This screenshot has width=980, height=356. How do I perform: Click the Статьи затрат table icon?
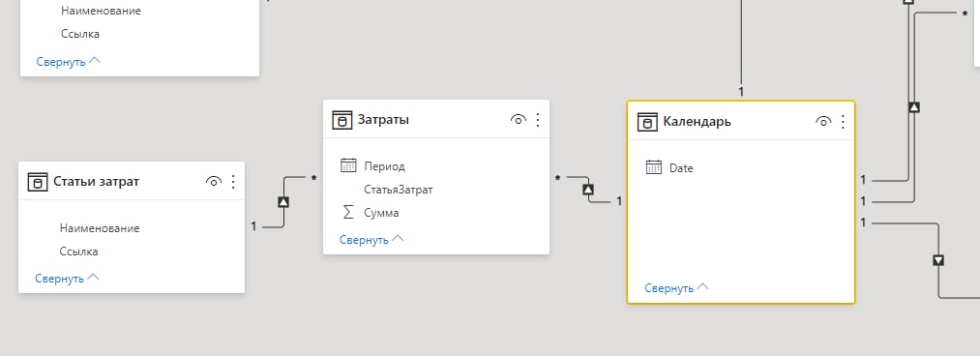point(38,182)
